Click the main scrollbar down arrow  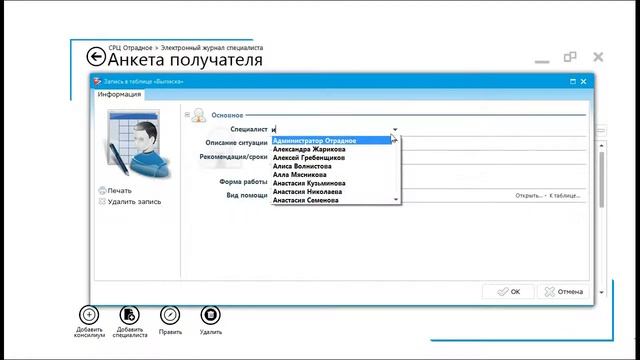601,292
